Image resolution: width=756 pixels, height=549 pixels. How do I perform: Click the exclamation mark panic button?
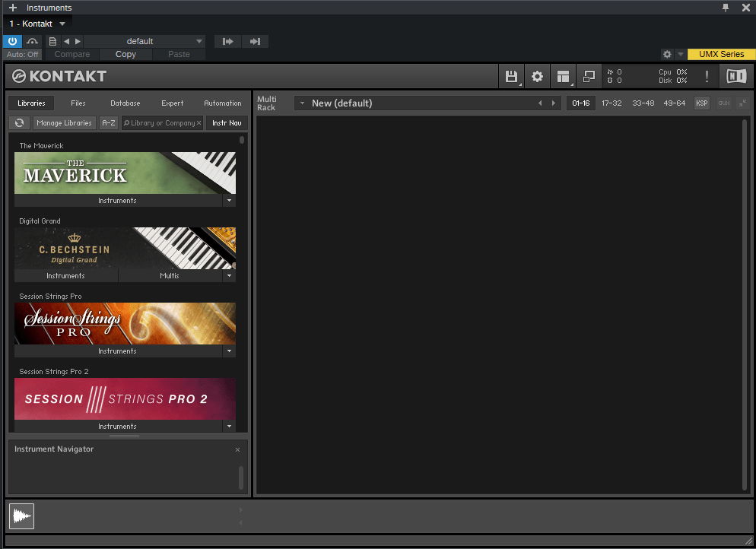[x=707, y=76]
